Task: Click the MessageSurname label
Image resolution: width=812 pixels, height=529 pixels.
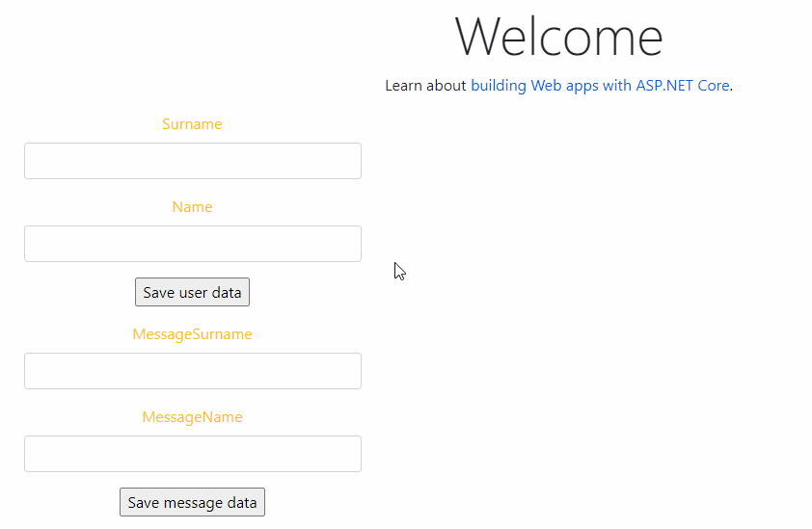Action: click(192, 333)
